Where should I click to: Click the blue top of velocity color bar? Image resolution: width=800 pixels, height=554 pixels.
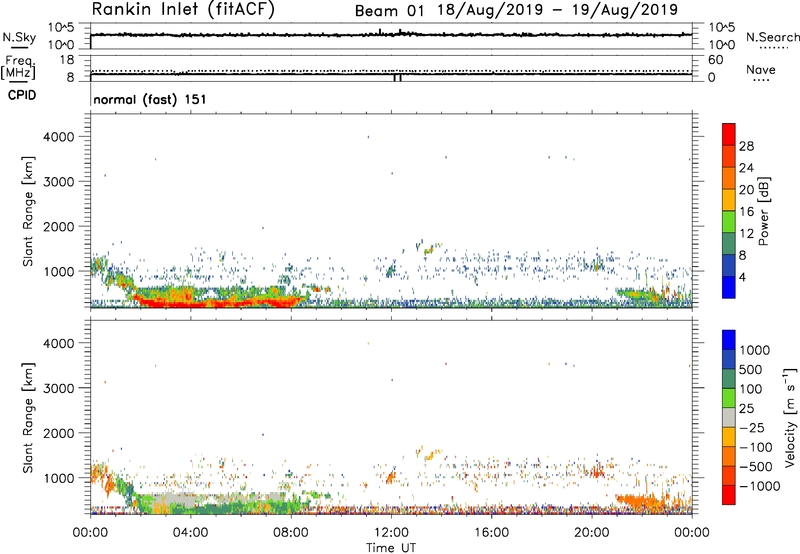[729, 340]
